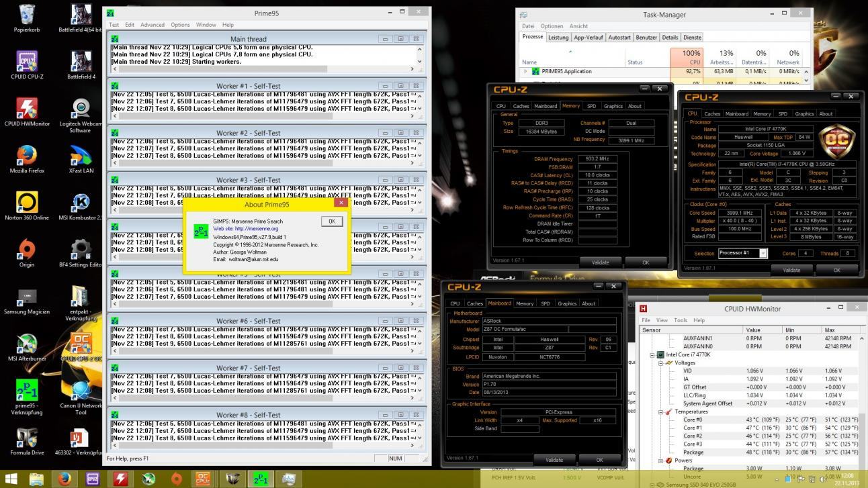Launch the Origin desktop shortcut
The height and width of the screenshot is (488, 868).
(27, 253)
